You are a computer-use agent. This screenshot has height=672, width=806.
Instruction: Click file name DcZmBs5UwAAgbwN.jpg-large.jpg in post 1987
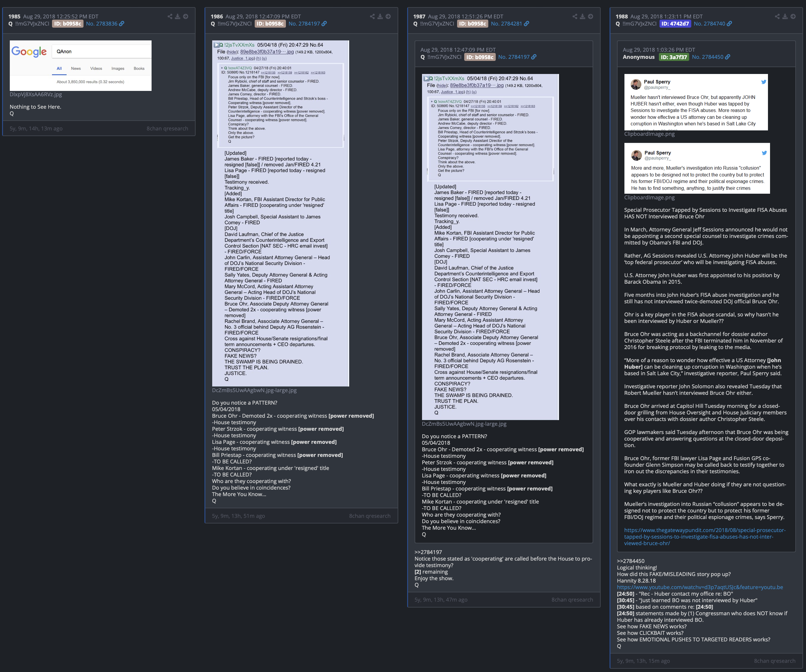(464, 424)
